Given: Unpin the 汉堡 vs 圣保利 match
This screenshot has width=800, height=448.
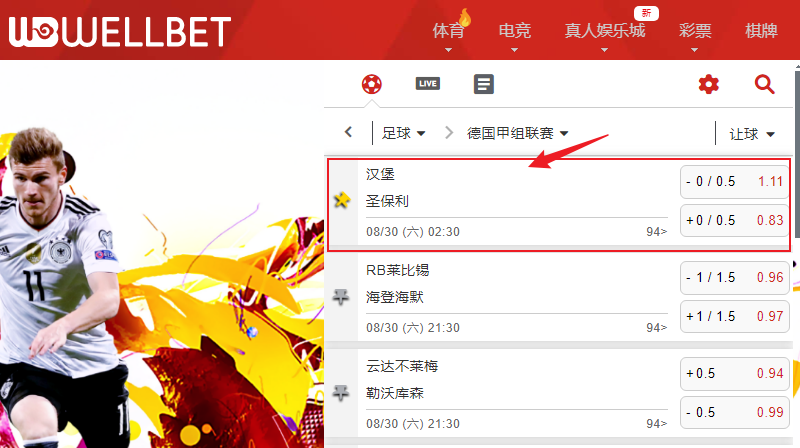Looking at the screenshot, I should pos(341,200).
